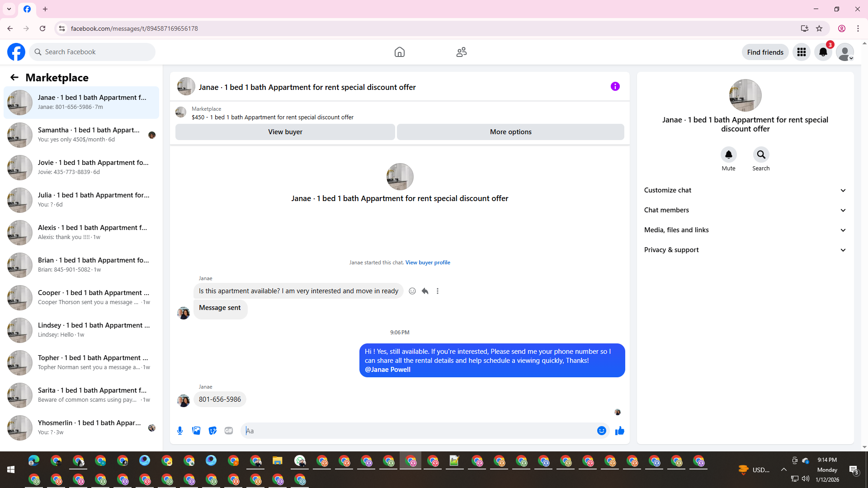The width and height of the screenshot is (868, 488).
Task: Toggle the purple conversation info panel
Action: [615, 86]
